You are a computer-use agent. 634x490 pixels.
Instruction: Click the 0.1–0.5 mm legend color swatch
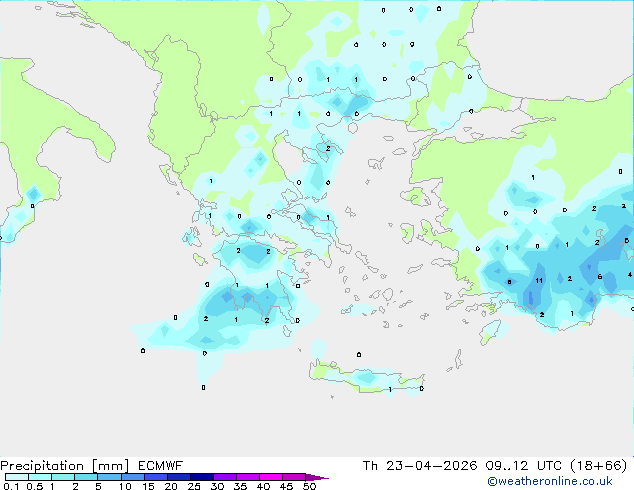point(17,477)
